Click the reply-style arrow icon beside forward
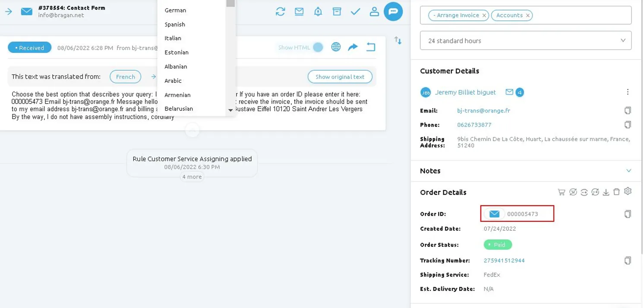 click(371, 47)
